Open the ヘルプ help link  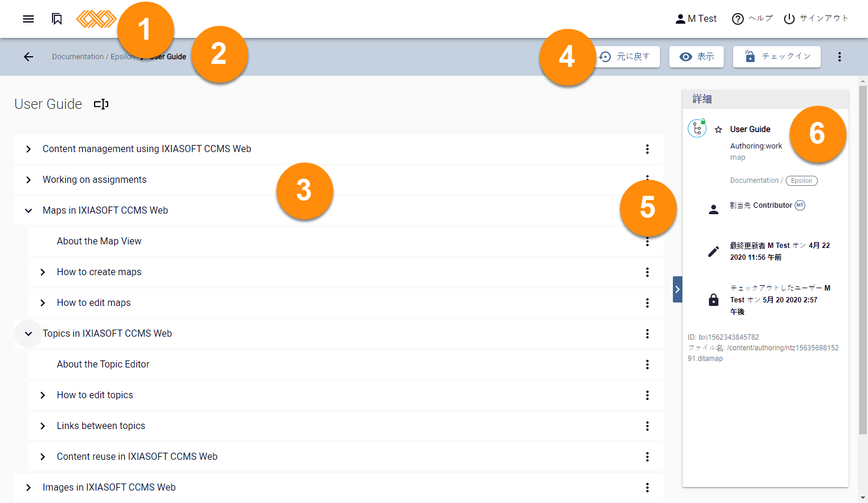point(752,19)
